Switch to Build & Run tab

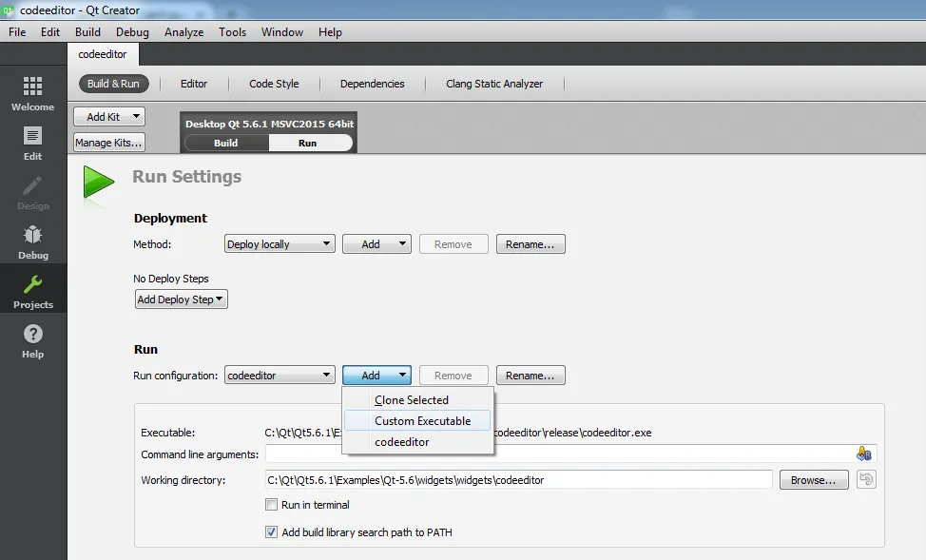point(113,84)
